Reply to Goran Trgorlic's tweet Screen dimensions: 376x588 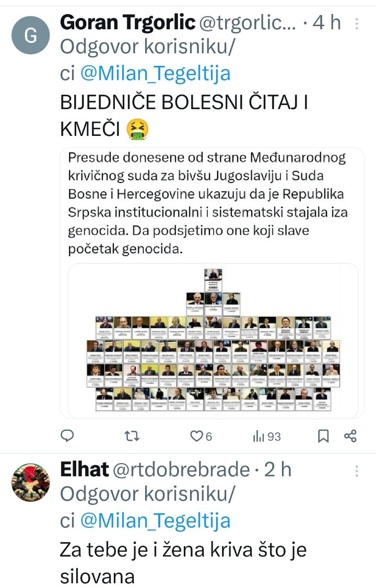coord(67,436)
